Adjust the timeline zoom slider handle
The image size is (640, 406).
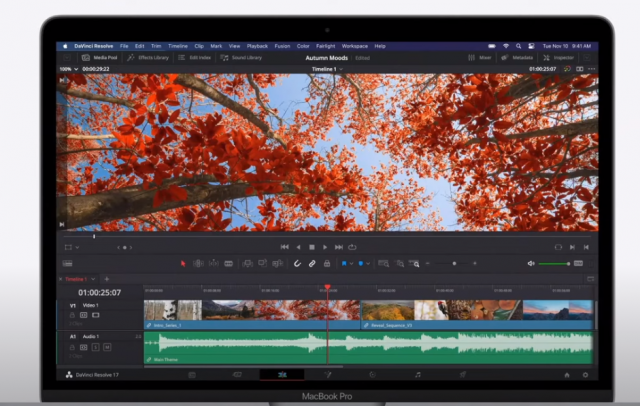coord(454,264)
